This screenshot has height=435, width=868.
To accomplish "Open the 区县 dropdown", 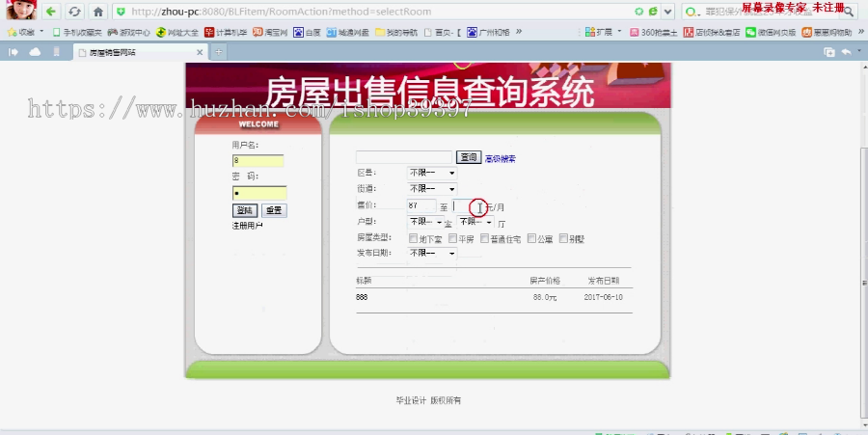I will click(432, 173).
